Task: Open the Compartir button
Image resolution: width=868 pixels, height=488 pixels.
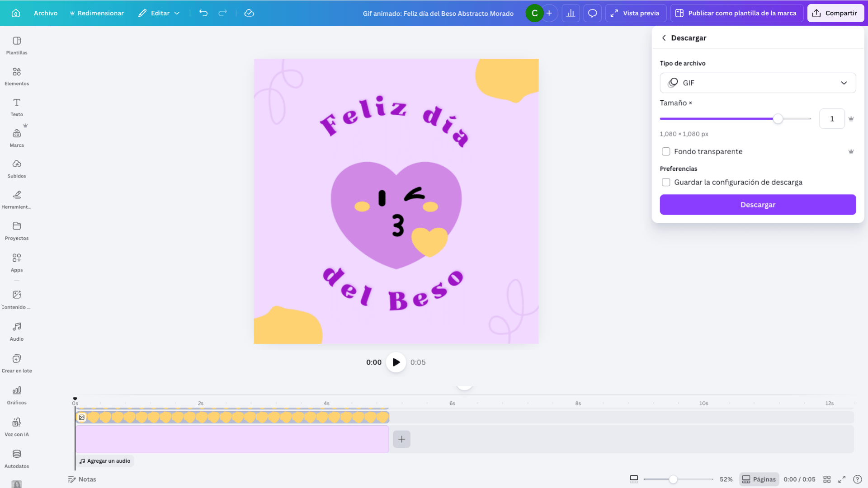Action: click(835, 13)
